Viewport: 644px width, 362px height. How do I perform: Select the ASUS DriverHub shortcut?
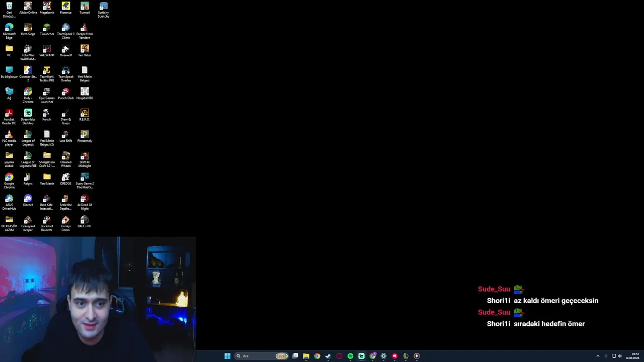click(9, 202)
